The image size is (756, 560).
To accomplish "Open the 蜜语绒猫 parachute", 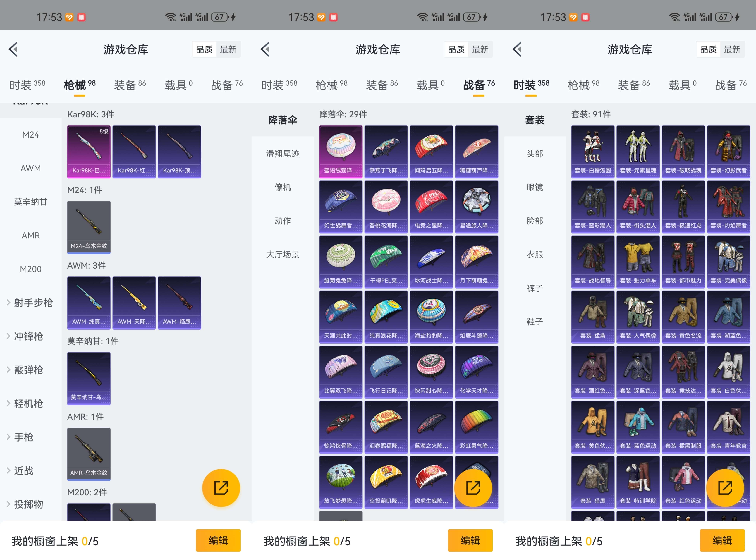I will click(341, 152).
